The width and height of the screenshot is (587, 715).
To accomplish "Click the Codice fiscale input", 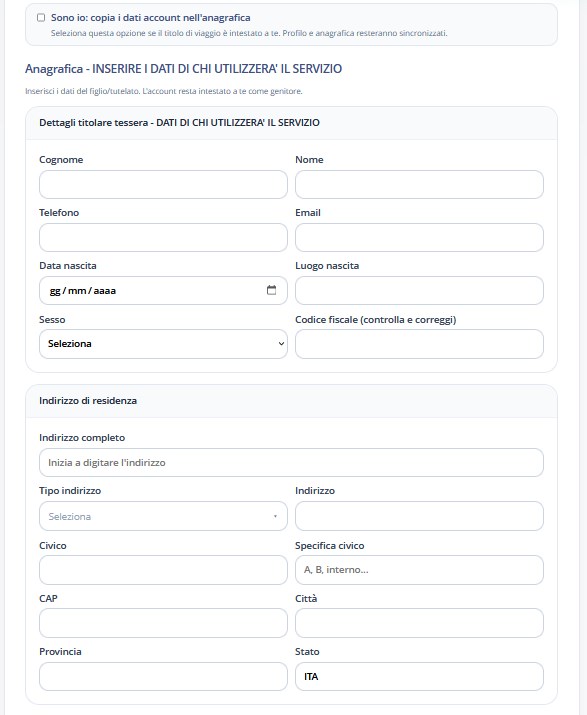I will pyautogui.click(x=419, y=344).
